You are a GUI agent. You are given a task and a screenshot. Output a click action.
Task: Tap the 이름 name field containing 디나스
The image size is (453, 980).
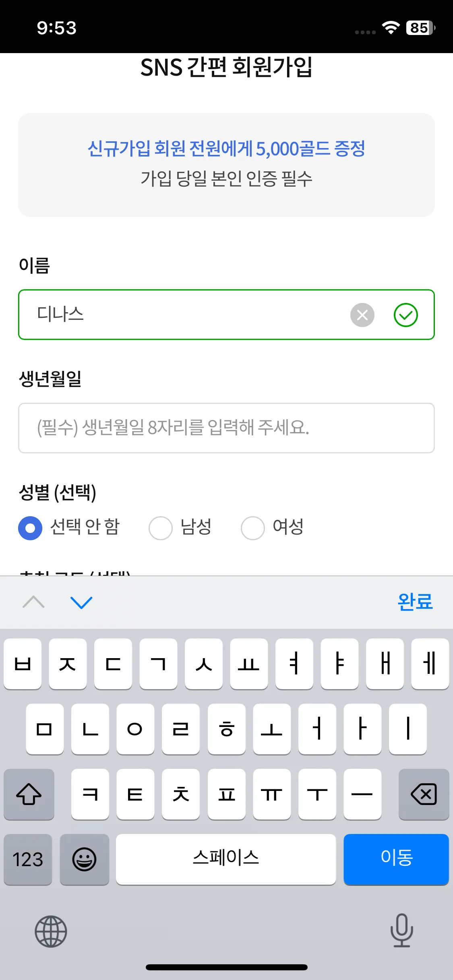point(185,315)
